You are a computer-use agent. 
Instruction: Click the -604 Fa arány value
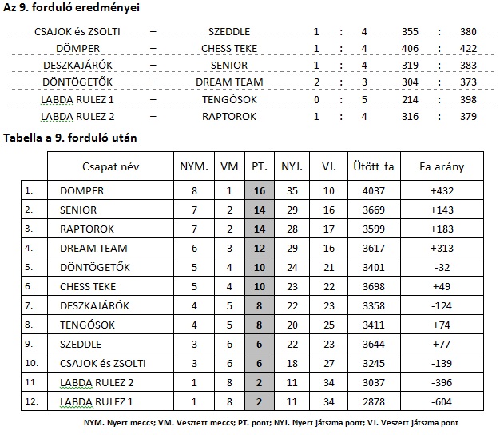(442, 401)
